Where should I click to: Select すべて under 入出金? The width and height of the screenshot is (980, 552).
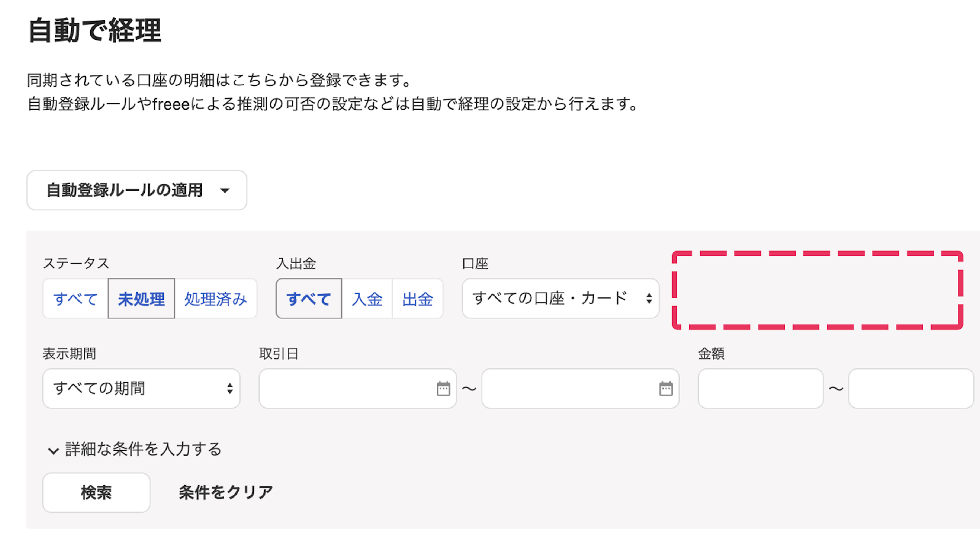pos(309,299)
